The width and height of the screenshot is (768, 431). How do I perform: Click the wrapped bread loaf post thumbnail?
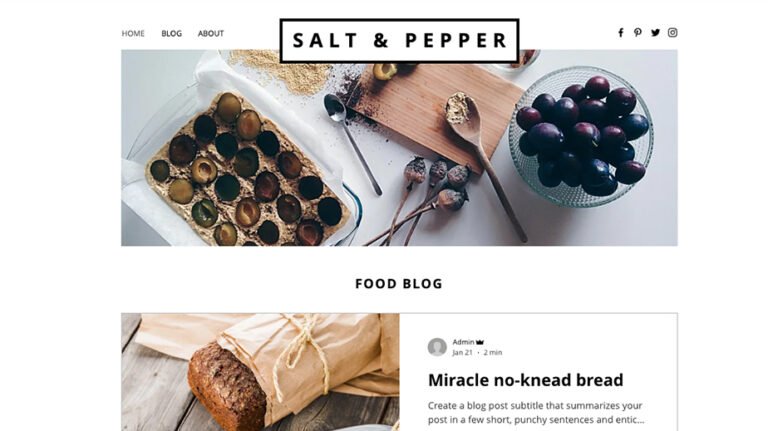tap(260, 372)
